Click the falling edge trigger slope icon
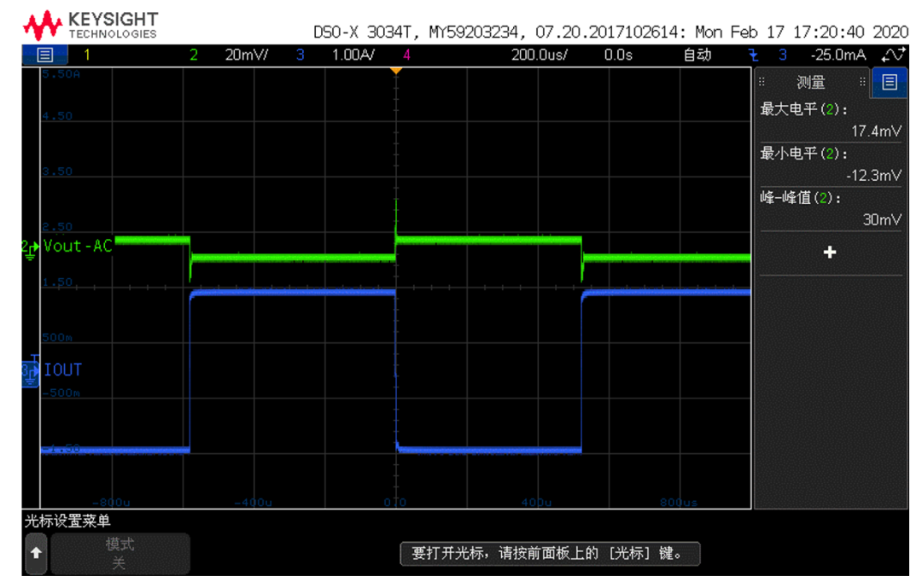The width and height of the screenshot is (922, 588). pos(753,55)
